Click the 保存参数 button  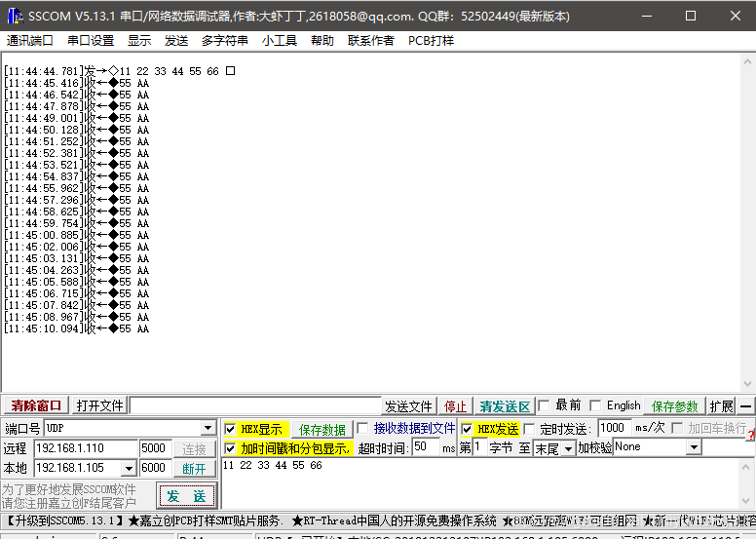click(674, 406)
